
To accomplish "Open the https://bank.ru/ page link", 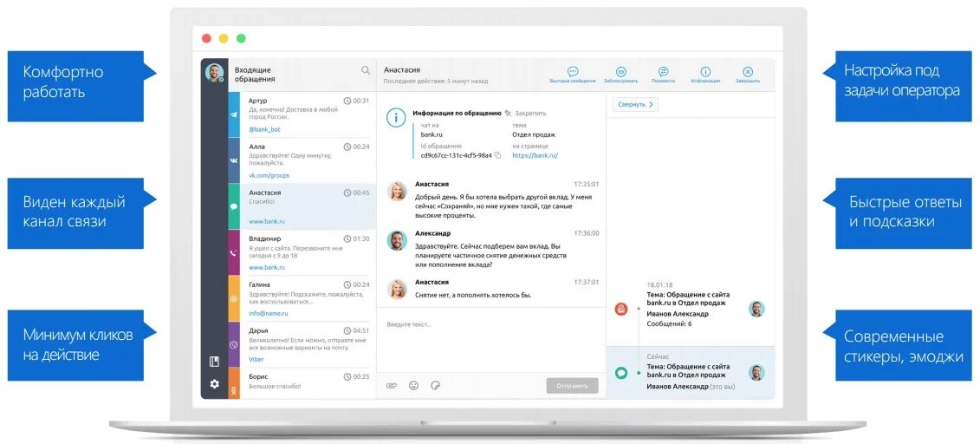I will (x=535, y=155).
